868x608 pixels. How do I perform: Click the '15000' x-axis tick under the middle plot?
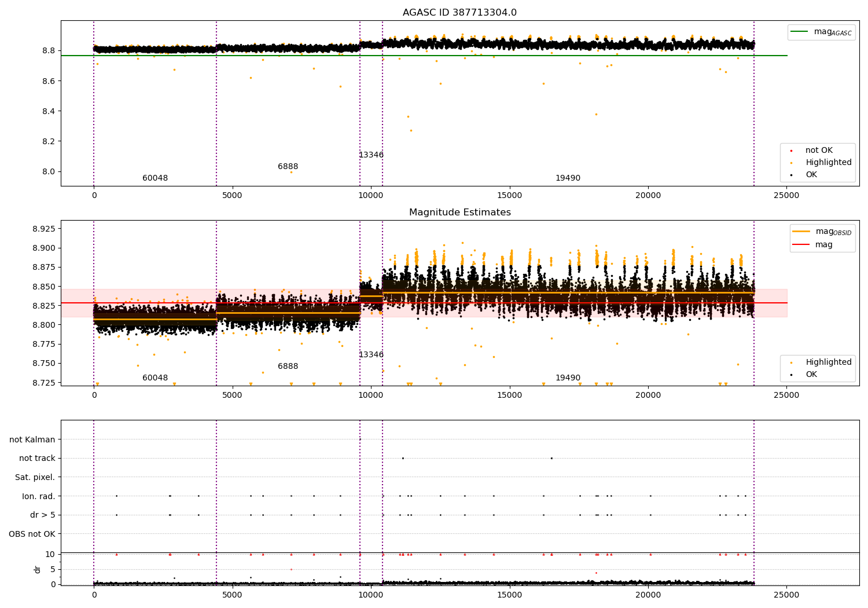pos(509,395)
